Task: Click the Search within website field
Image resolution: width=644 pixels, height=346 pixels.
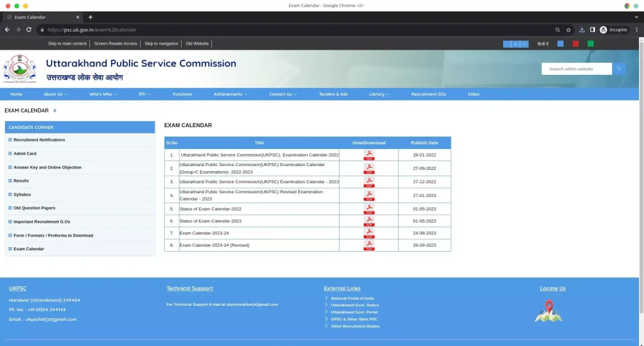Action: coord(577,69)
